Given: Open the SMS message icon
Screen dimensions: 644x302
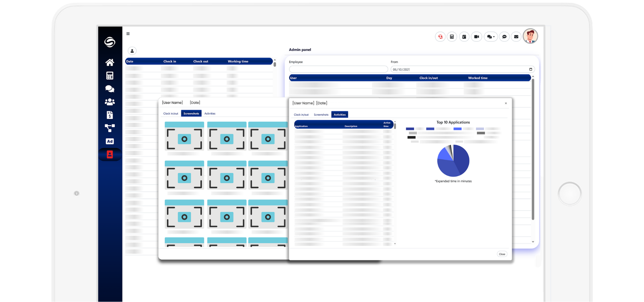Looking at the screenshot, I should tap(504, 37).
